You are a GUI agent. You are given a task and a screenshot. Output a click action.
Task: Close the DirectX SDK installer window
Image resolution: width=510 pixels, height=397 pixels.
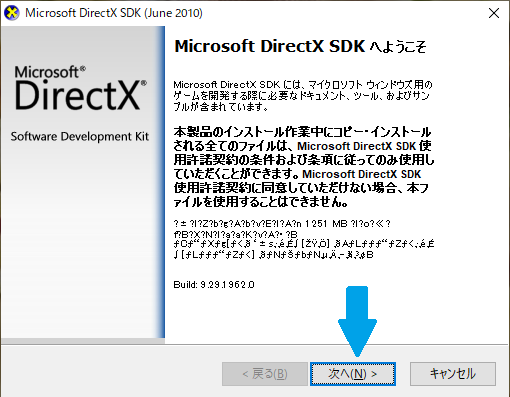pyautogui.click(x=494, y=13)
